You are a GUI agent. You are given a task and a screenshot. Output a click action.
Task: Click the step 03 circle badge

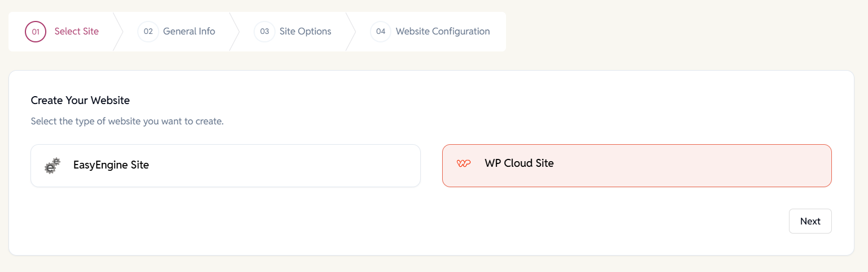point(264,32)
